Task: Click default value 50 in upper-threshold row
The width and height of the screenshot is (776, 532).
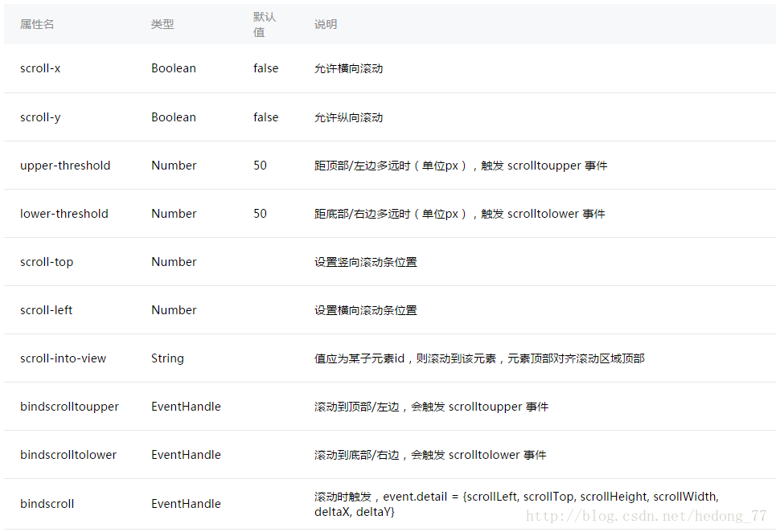Action: [260, 166]
